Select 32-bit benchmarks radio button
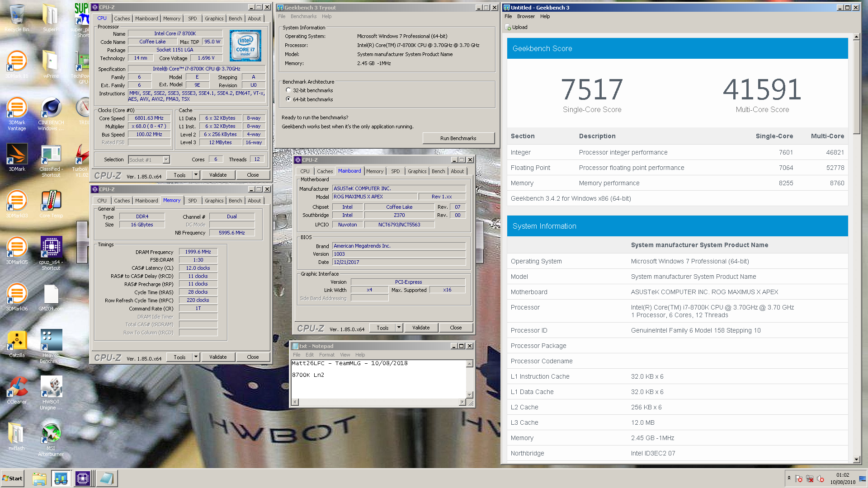Screen dimensions: 868x488 point(288,90)
